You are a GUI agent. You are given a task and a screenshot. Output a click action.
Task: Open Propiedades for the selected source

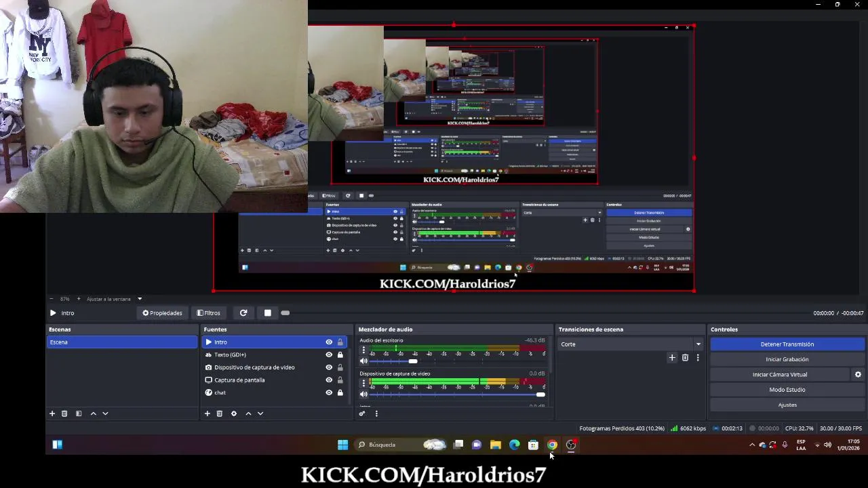(162, 313)
